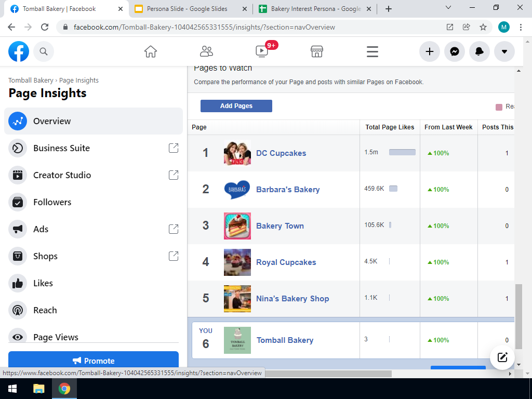Open Shops in the sidebar
The height and width of the screenshot is (399, 532).
coord(94,256)
